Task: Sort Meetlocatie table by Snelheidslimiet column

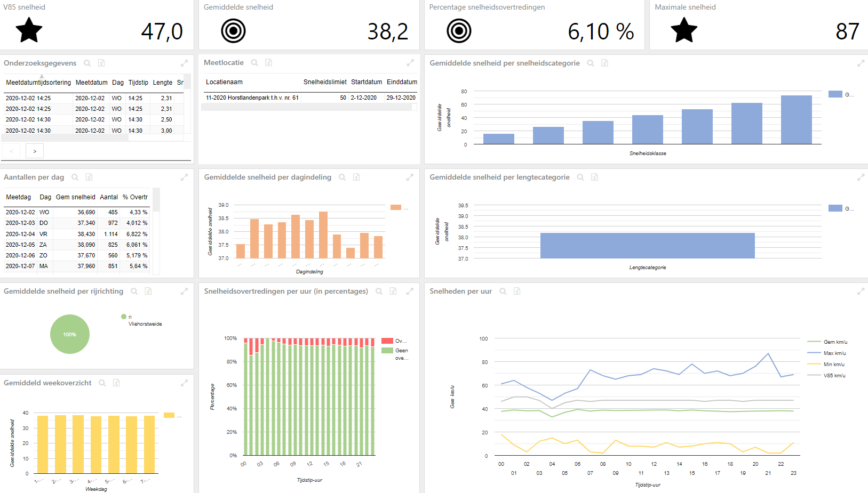Action: [325, 82]
